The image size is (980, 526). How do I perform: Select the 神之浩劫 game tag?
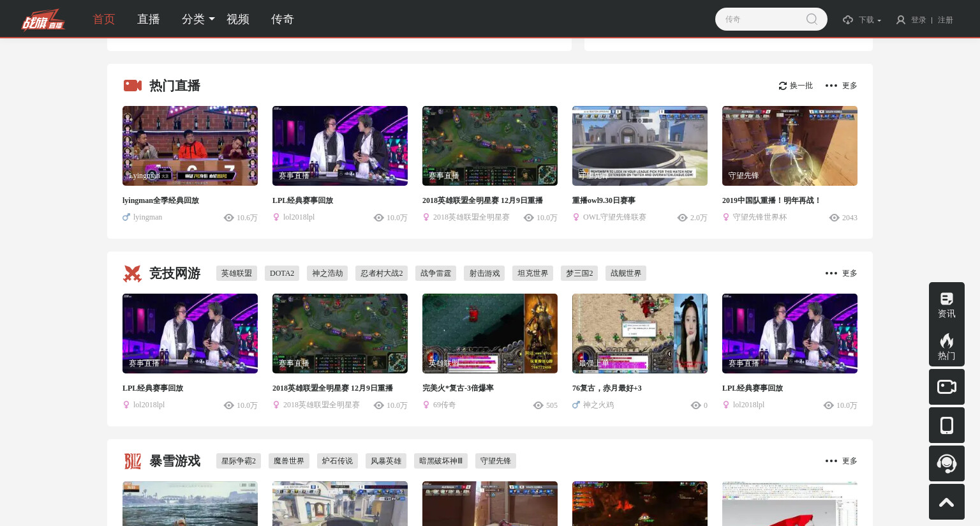[327, 273]
